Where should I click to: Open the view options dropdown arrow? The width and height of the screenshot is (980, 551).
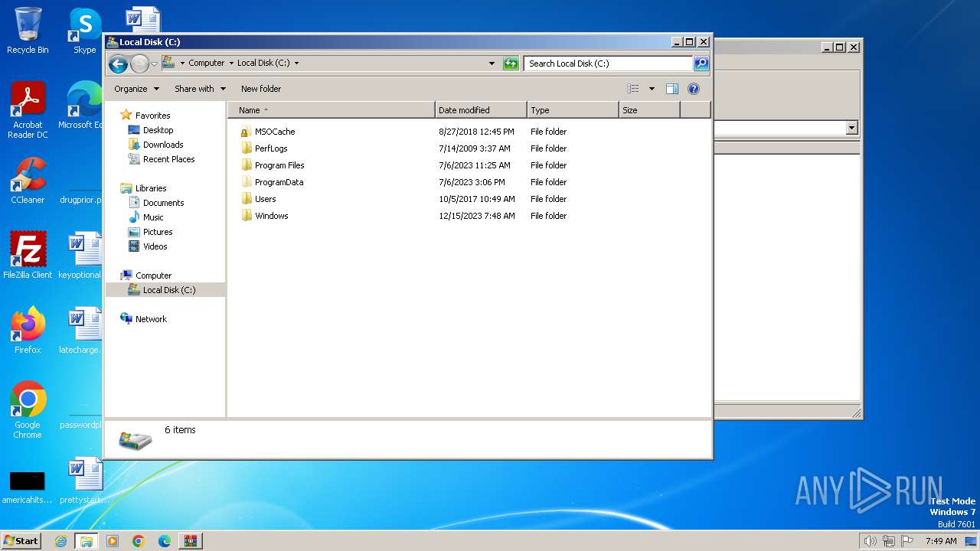coord(652,89)
